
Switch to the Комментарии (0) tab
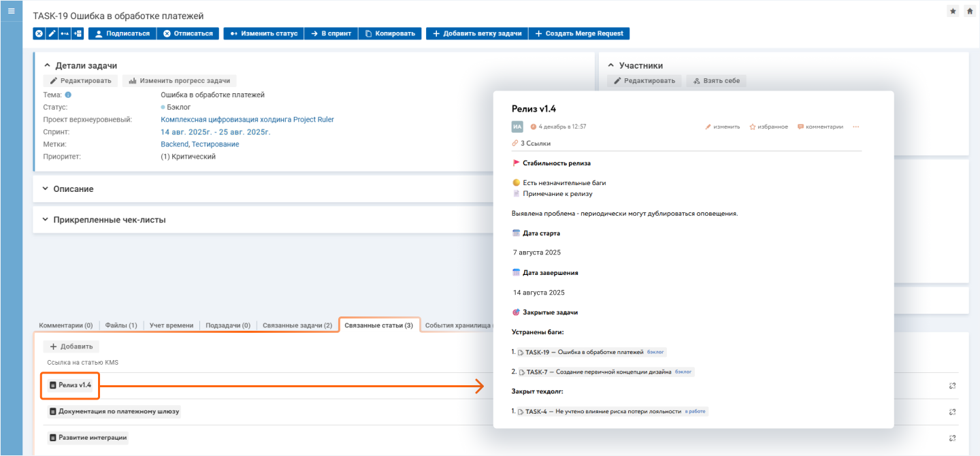tap(66, 325)
